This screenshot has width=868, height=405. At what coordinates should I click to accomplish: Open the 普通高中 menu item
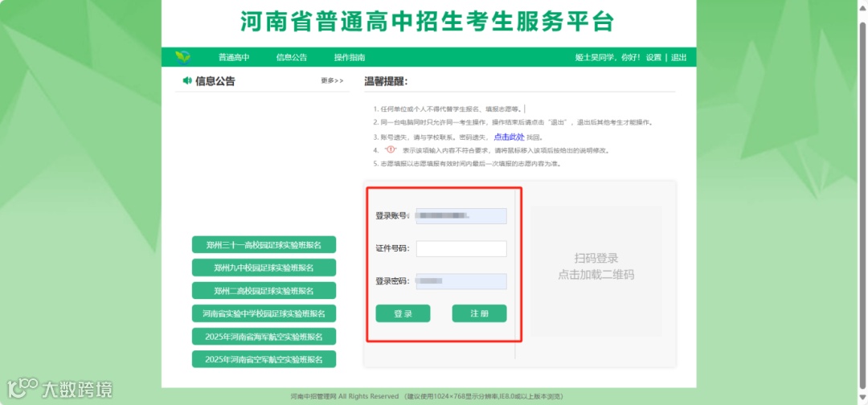pyautogui.click(x=234, y=58)
